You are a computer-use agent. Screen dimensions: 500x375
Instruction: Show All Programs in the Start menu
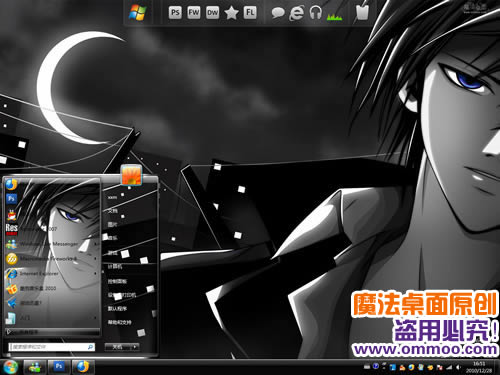pos(52,332)
